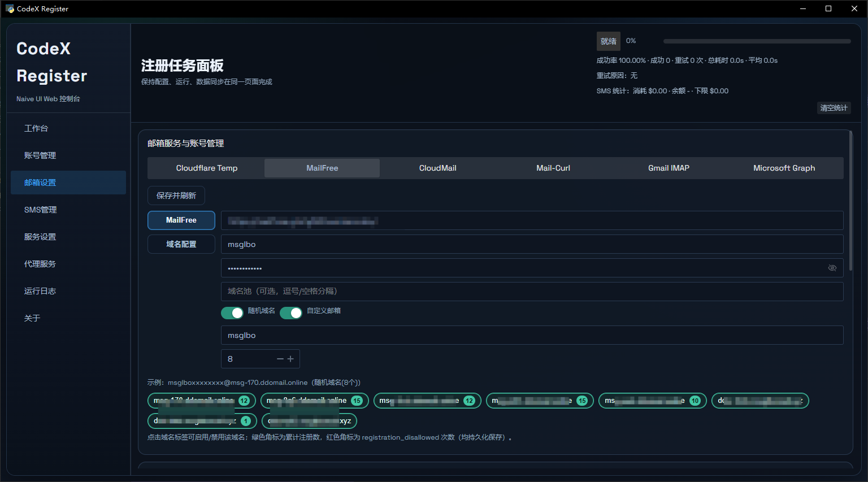Open the Mail-Curl tab
This screenshot has height=482, width=868.
point(553,168)
